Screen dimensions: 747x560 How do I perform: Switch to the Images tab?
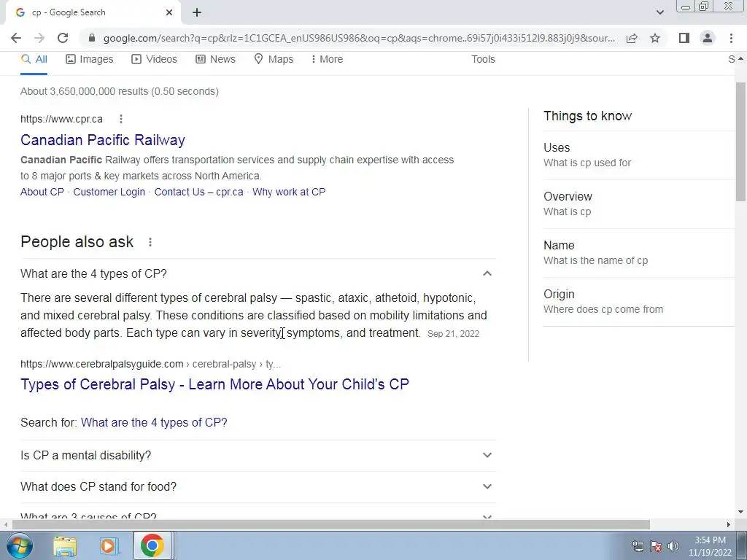coord(90,59)
